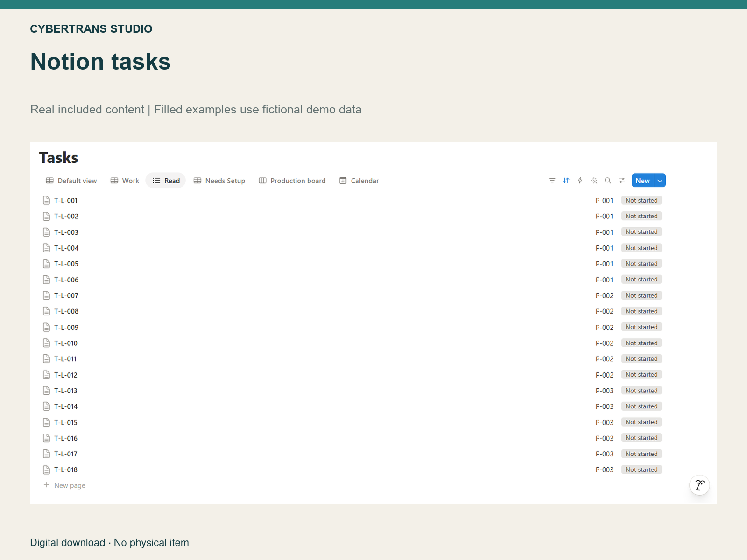This screenshot has height=560, width=747.
Task: Open the Production board tab
Action: click(292, 181)
